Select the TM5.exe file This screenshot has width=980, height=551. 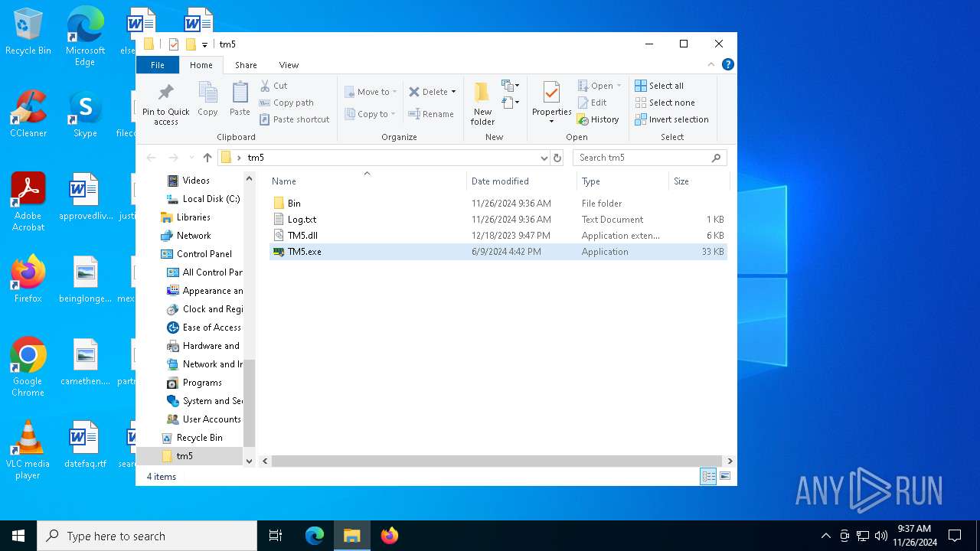tap(498, 252)
